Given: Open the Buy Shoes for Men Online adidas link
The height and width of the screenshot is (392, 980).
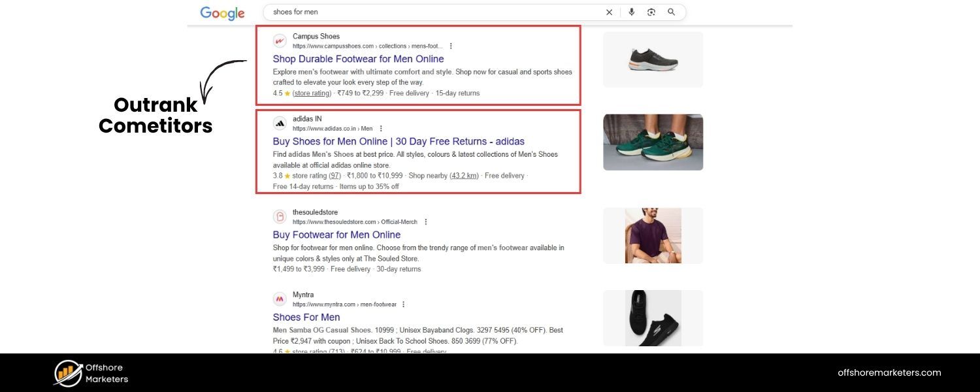Looking at the screenshot, I should pos(399,141).
